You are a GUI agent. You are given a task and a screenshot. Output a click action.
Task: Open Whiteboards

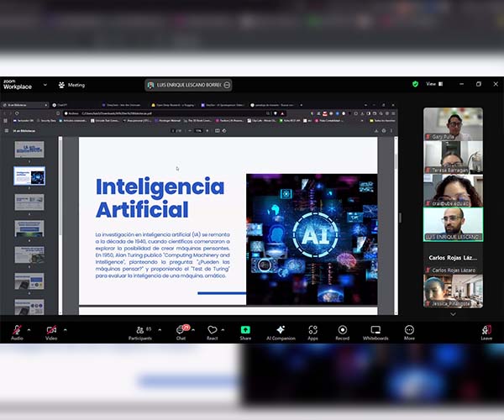pos(375,333)
